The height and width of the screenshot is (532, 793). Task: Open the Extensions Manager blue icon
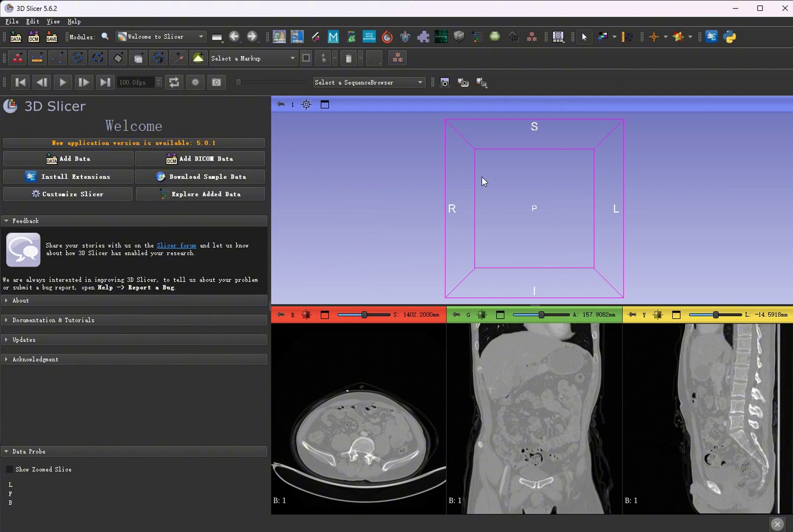pos(711,36)
